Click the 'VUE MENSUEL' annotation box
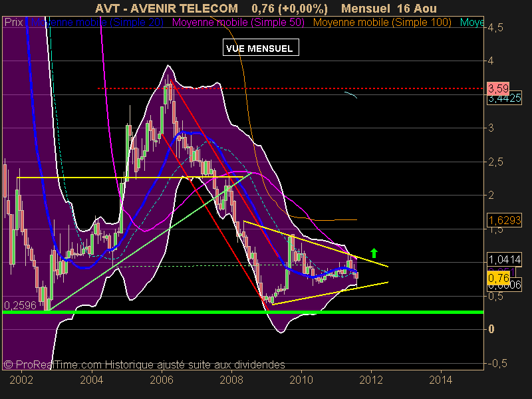532x399 pixels. (261, 47)
